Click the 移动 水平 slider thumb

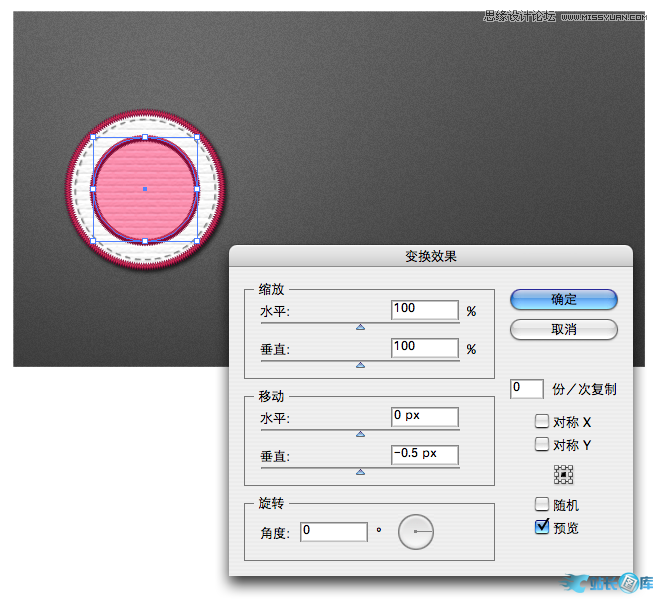360,434
